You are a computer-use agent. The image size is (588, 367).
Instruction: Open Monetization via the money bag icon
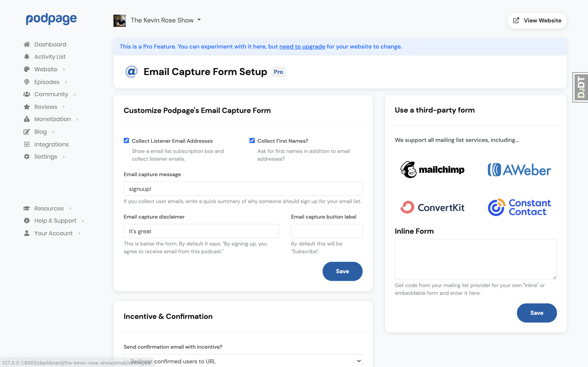coord(27,119)
